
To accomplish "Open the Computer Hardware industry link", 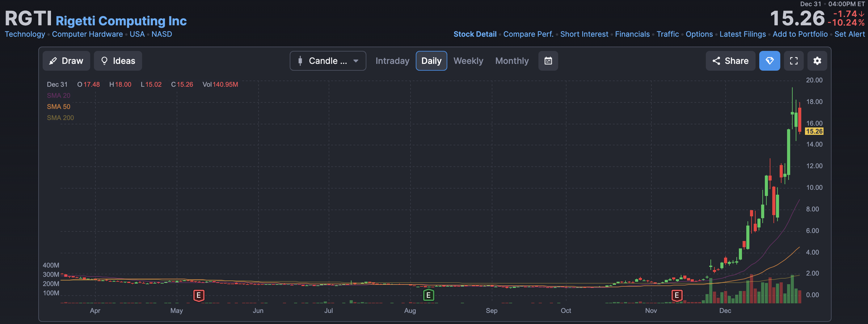I will click(x=87, y=34).
